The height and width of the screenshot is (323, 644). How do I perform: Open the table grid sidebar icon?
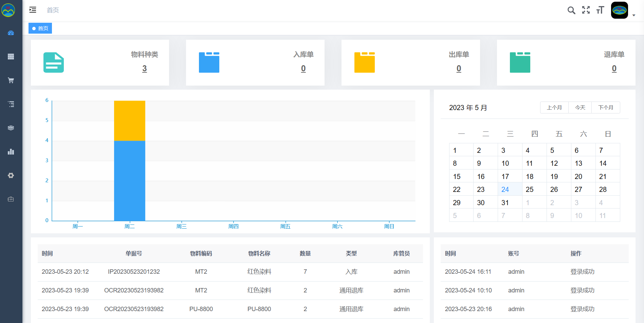11,57
